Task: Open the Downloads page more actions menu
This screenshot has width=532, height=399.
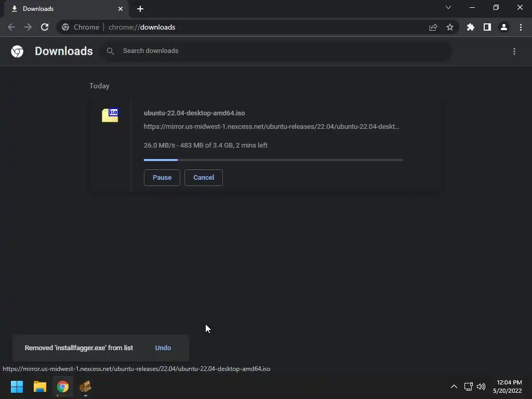Action: [514, 51]
